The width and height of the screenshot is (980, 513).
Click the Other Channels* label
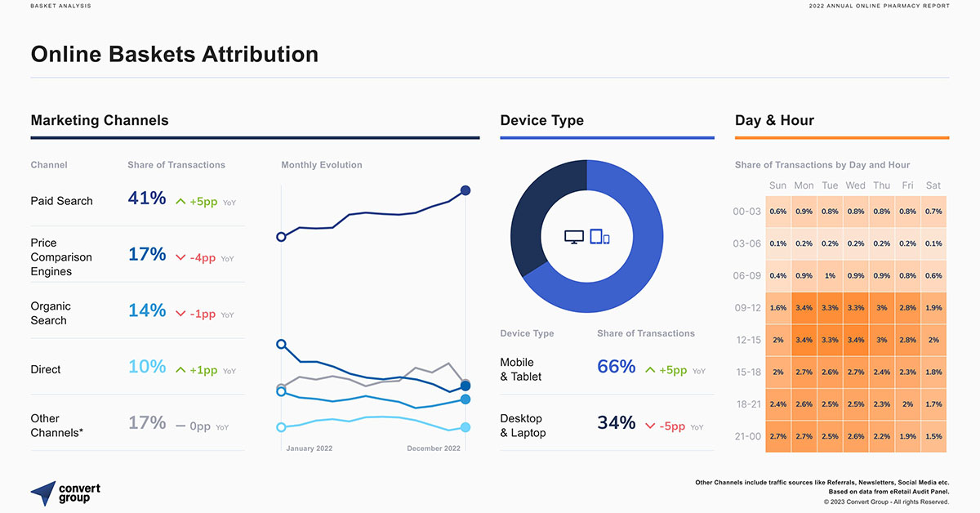click(x=57, y=426)
